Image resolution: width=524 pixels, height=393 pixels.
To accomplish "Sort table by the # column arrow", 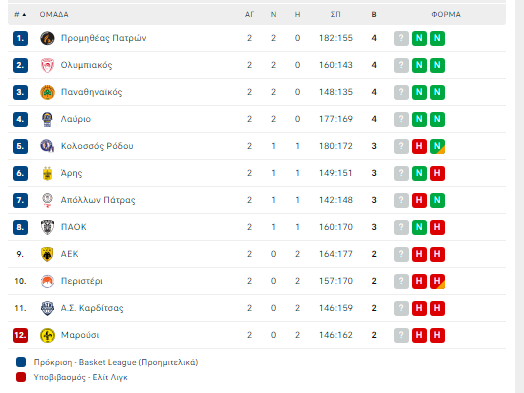I will point(24,15).
